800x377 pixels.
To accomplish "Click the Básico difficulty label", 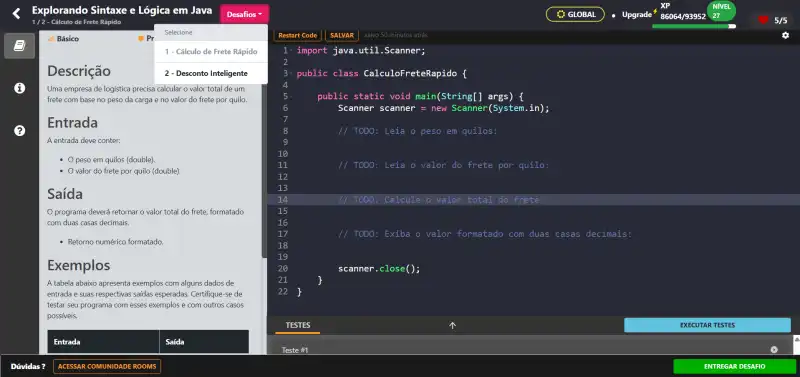I will (x=63, y=39).
